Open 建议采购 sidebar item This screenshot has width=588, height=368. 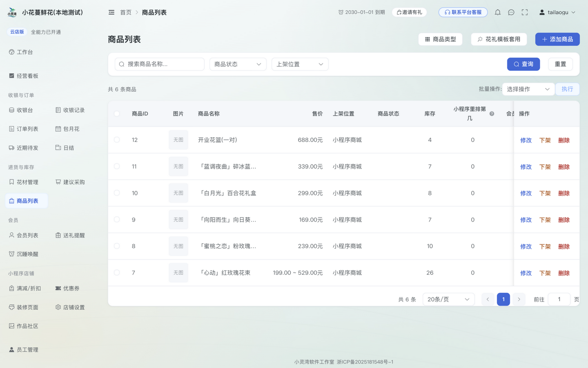(70, 182)
